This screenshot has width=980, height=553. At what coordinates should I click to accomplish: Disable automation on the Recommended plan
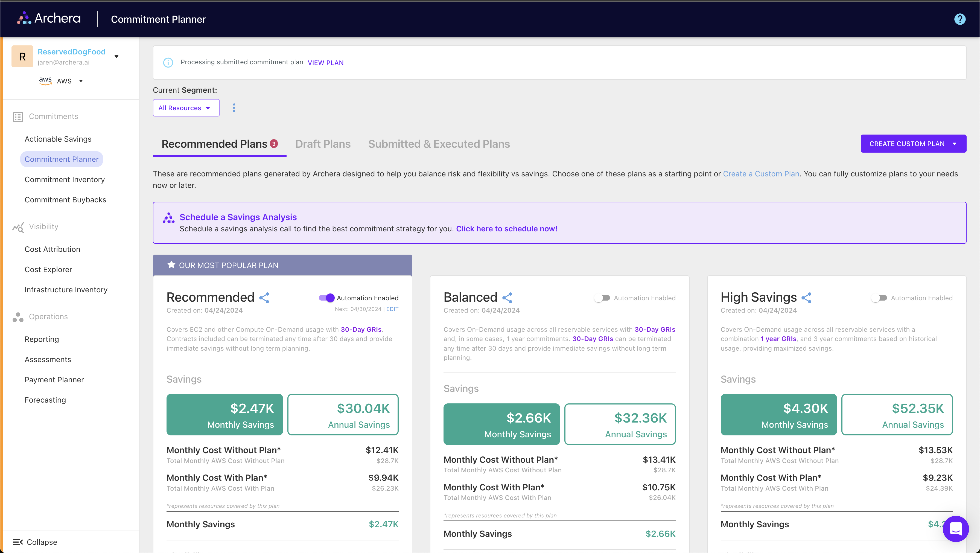[325, 298]
